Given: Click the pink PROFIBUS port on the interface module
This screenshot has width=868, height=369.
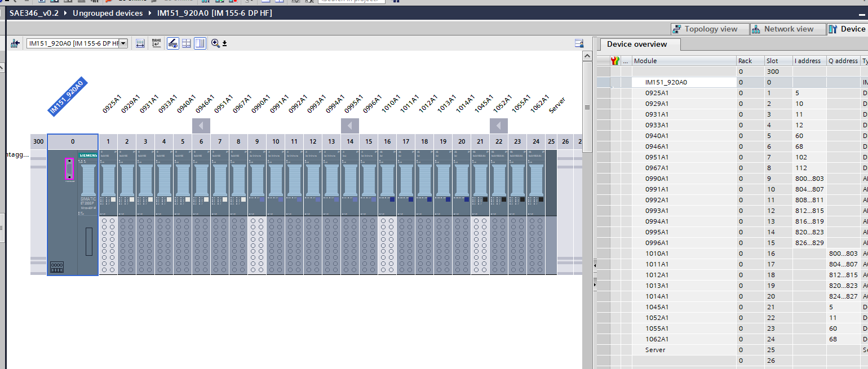Looking at the screenshot, I should (69, 168).
